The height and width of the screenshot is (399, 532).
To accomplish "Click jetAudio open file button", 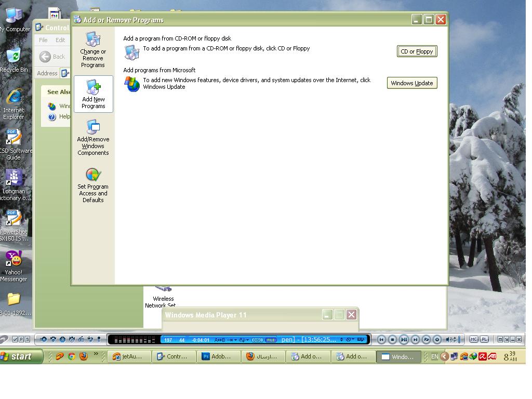I will pyautogui.click(x=426, y=339).
